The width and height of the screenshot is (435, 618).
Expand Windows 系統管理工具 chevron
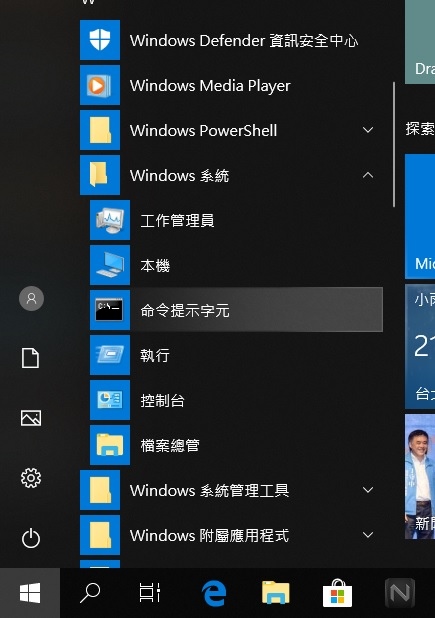point(368,490)
